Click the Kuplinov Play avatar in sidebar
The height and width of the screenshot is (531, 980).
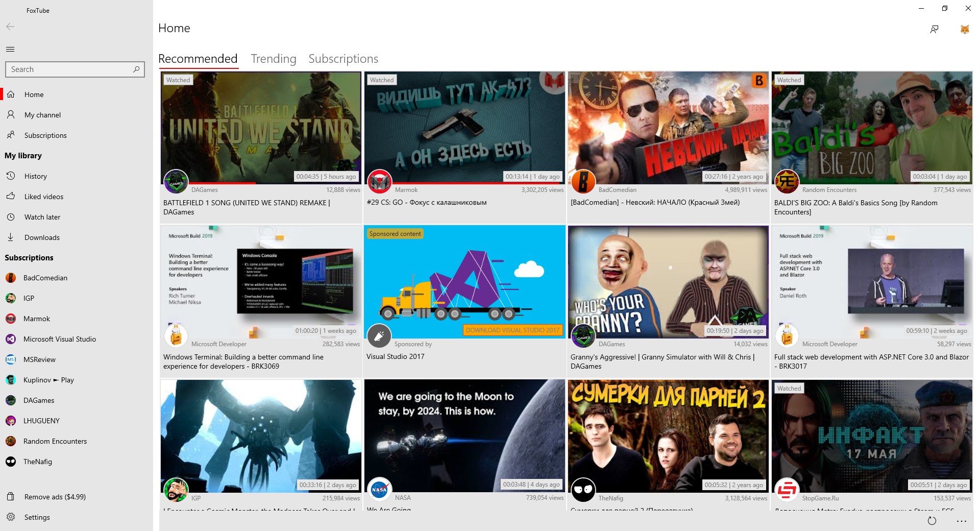pos(11,380)
